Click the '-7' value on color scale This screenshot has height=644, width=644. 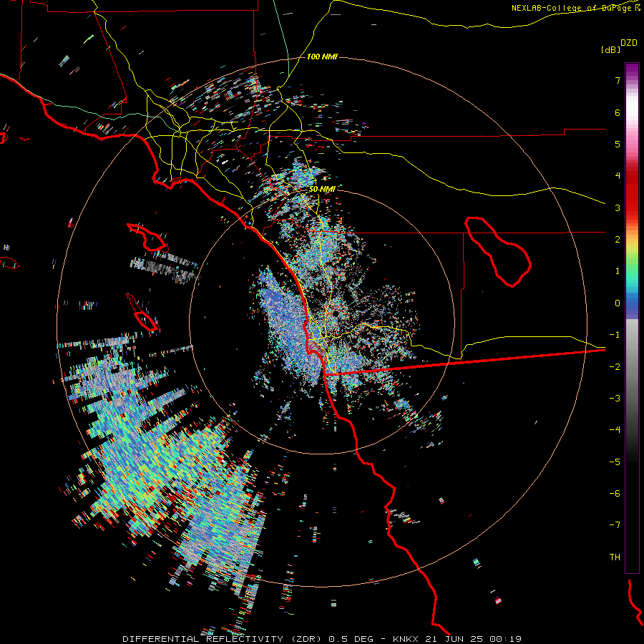615,525
